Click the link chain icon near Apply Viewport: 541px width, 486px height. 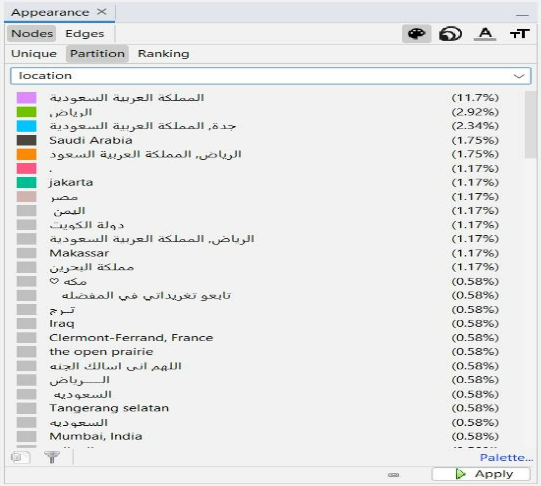point(393,475)
